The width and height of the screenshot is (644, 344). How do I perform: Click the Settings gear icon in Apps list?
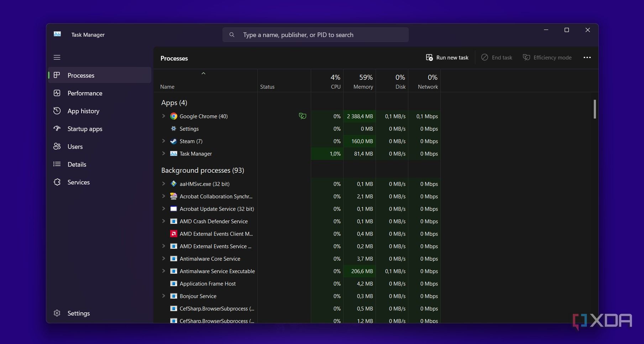click(x=174, y=129)
